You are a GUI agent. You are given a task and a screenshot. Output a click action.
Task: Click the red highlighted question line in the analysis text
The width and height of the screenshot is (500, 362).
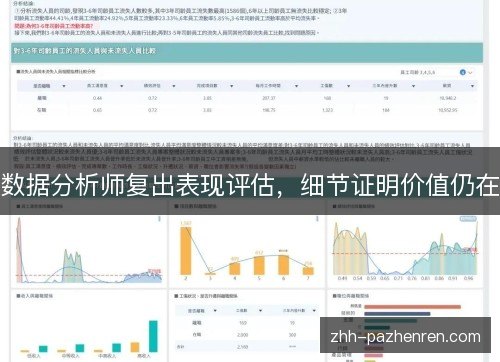(x=53, y=26)
